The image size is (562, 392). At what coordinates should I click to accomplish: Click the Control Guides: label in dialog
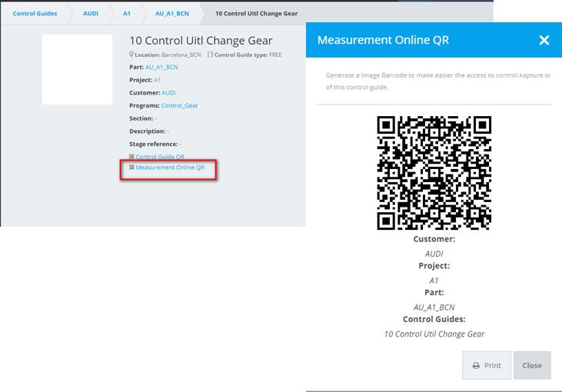coord(434,319)
